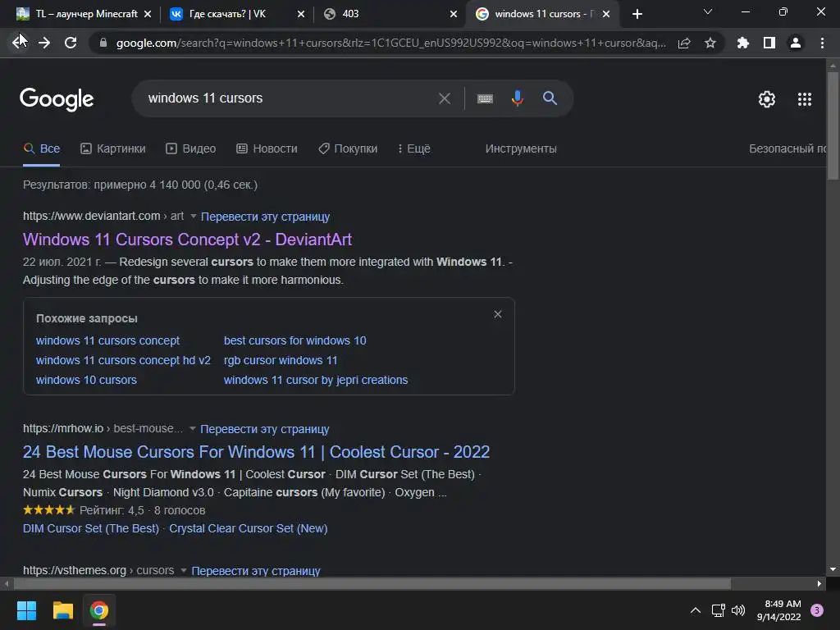Screen dimensions: 840x630
Task: Click the vertical scrollbar thumb
Action: point(833,126)
